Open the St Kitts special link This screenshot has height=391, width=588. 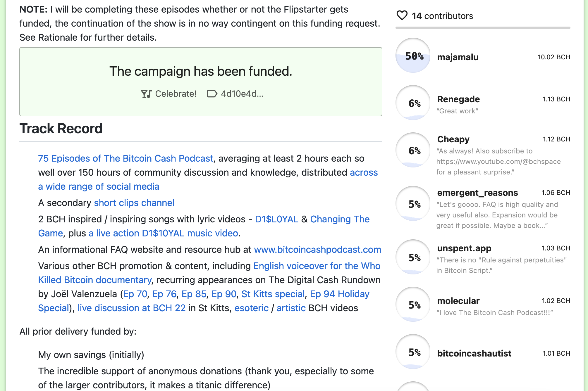click(x=273, y=294)
